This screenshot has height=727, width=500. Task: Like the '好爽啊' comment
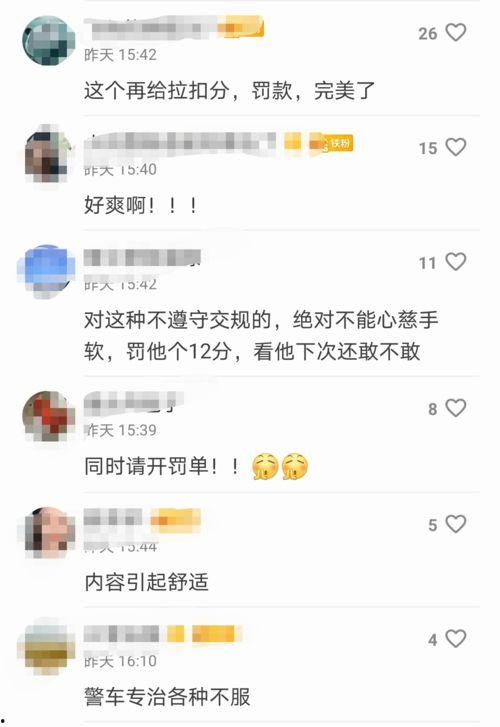coord(455,147)
